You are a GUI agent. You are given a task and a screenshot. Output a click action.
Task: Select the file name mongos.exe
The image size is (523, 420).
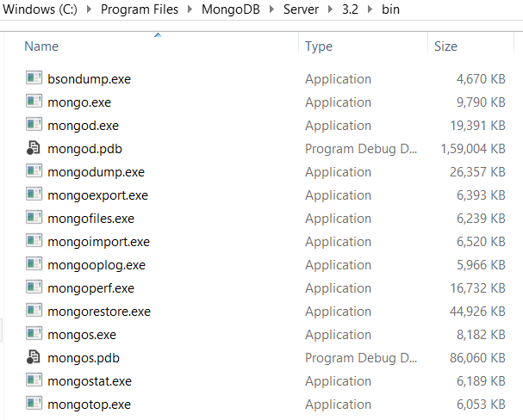(82, 335)
